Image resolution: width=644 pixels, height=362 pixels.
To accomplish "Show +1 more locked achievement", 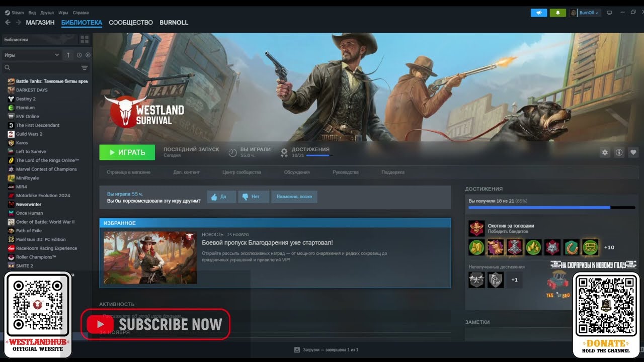I will (x=514, y=280).
